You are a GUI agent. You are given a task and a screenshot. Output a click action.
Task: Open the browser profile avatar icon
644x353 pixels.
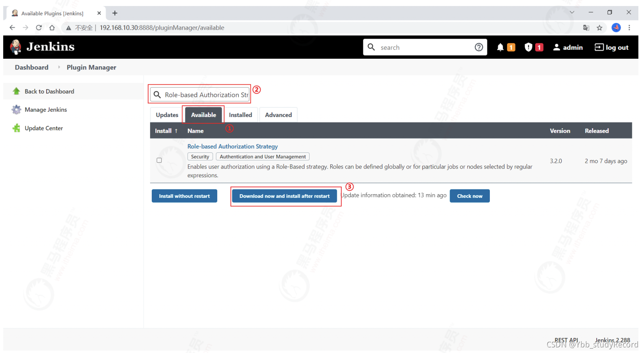point(616,27)
